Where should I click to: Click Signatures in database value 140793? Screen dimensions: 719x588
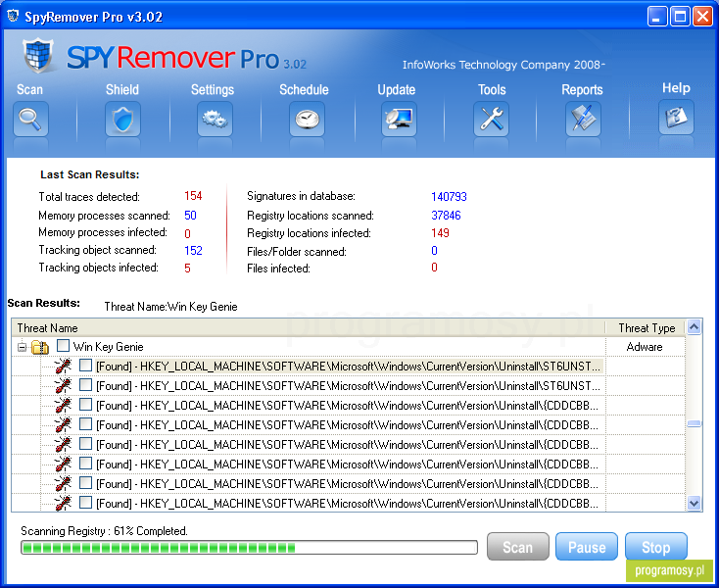[x=449, y=197]
